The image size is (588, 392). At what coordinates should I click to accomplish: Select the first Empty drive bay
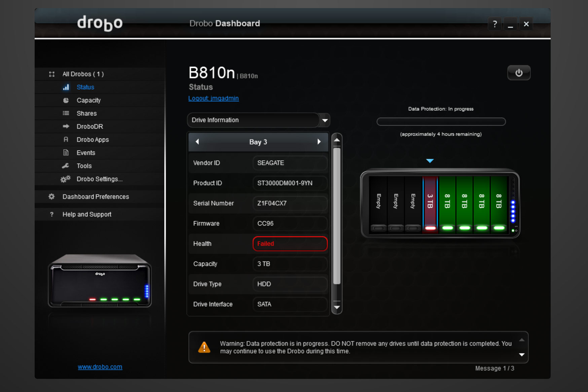point(378,204)
